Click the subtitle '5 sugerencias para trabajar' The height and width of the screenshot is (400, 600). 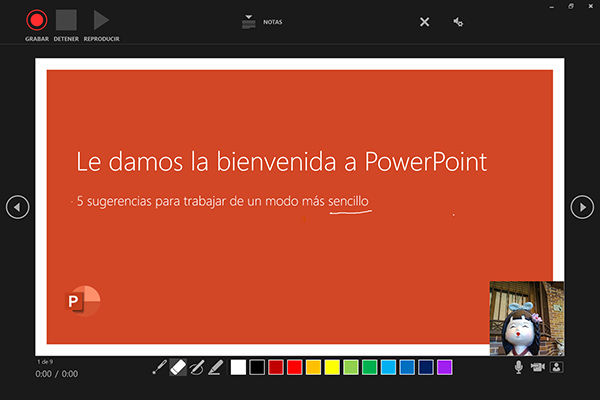click(222, 201)
